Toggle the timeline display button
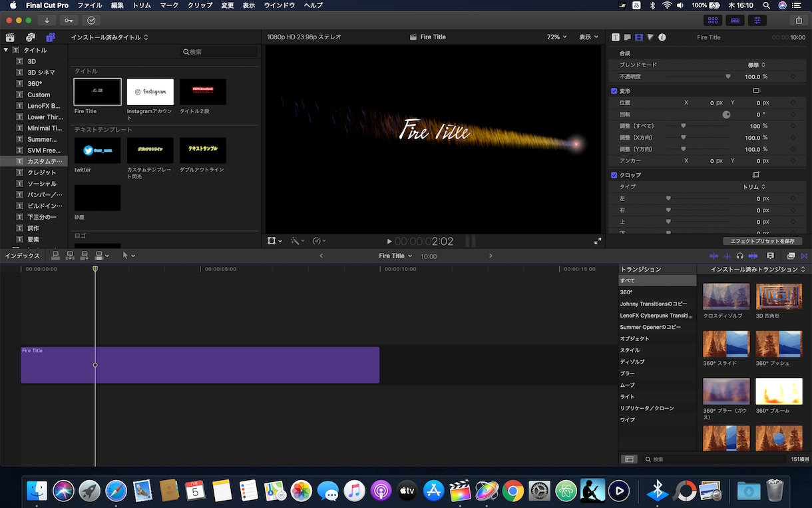Screen dimensions: 812x508 pyautogui.click(x=735, y=20)
